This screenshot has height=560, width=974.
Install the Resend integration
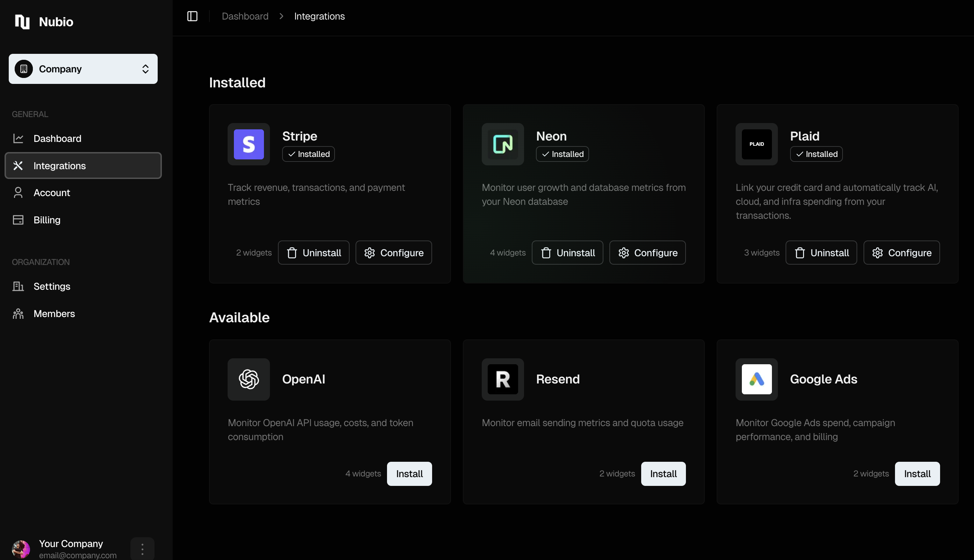[663, 473]
